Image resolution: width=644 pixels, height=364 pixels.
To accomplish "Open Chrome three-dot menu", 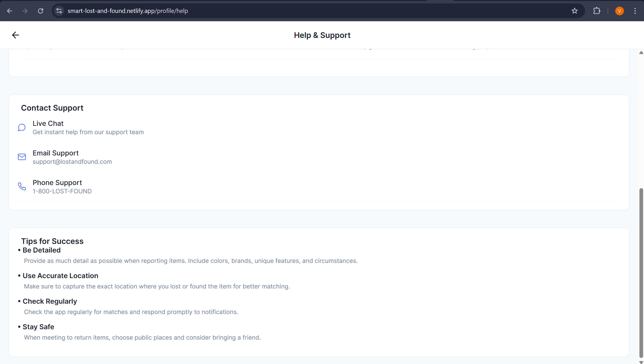I will click(x=635, y=11).
